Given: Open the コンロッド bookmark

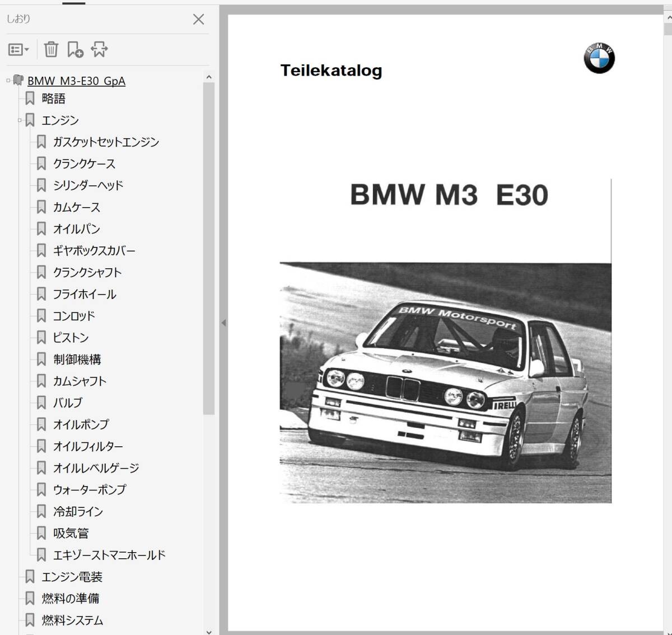Looking at the screenshot, I should click(74, 316).
